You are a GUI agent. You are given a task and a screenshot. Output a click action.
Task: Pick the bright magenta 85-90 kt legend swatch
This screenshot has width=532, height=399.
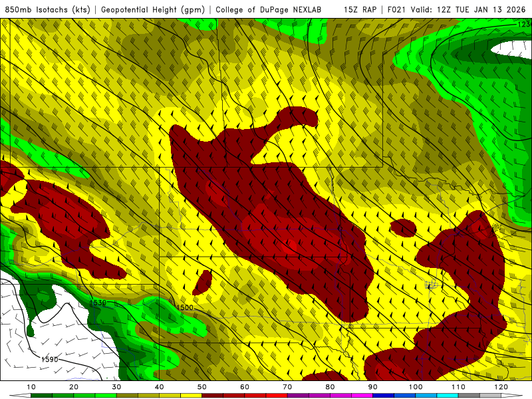pyautogui.click(x=362, y=396)
